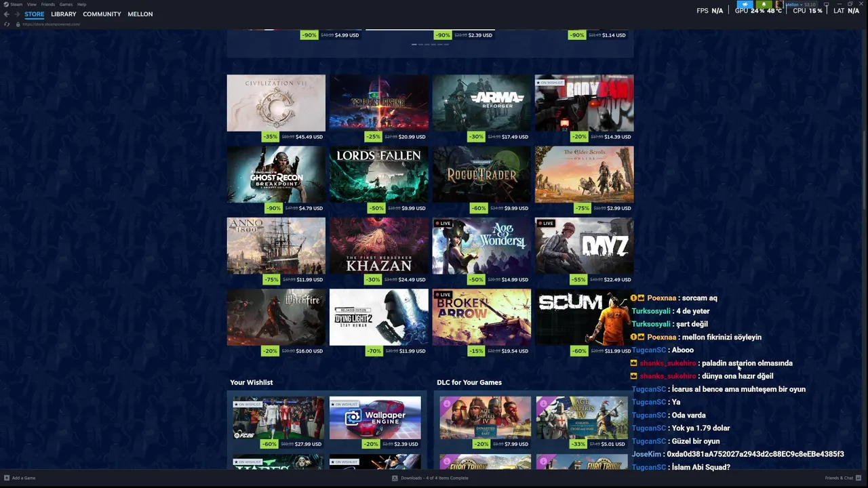This screenshot has width=868, height=488.
Task: Switch to the COMMUNITY tab
Action: click(102, 14)
